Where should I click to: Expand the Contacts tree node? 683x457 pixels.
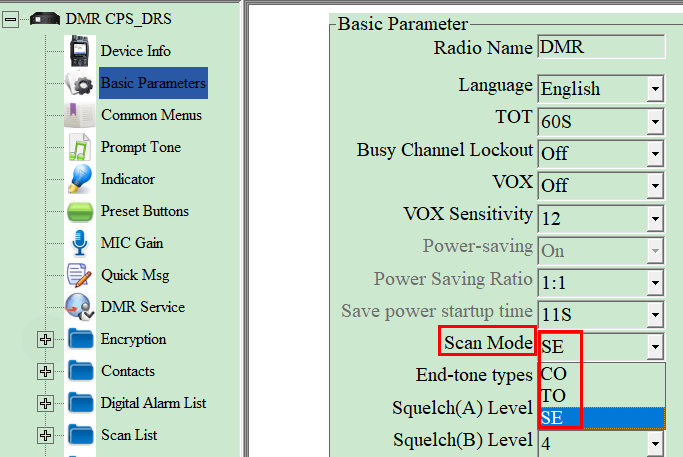coord(45,372)
